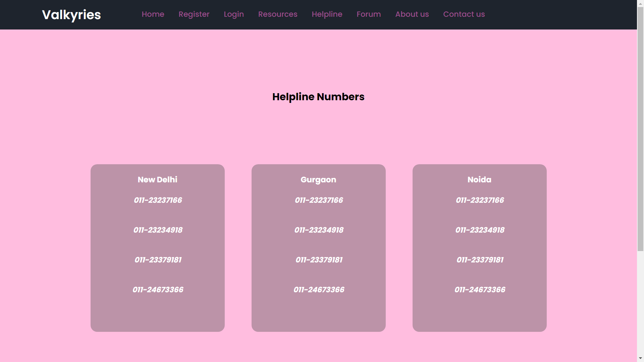Image resolution: width=644 pixels, height=362 pixels.
Task: Open the Login page
Action: (234, 14)
